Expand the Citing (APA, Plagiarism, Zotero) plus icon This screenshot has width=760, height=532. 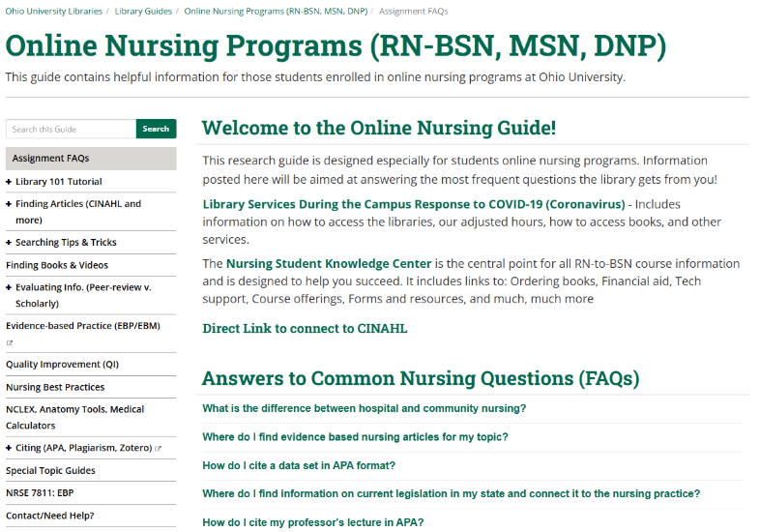click(9, 449)
